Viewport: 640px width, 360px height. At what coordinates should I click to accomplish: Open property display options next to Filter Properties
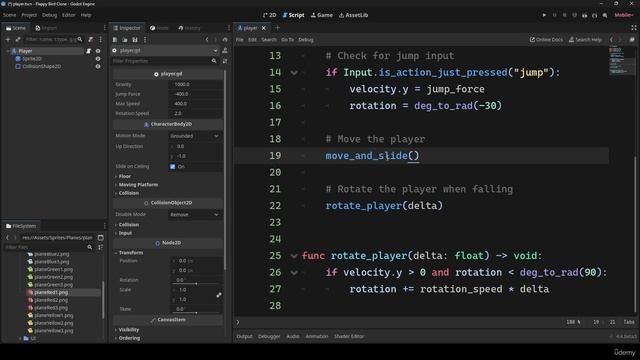point(224,61)
